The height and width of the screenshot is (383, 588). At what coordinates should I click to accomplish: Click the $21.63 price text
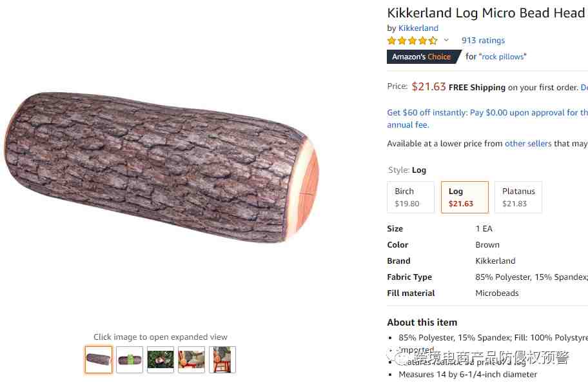tap(429, 86)
